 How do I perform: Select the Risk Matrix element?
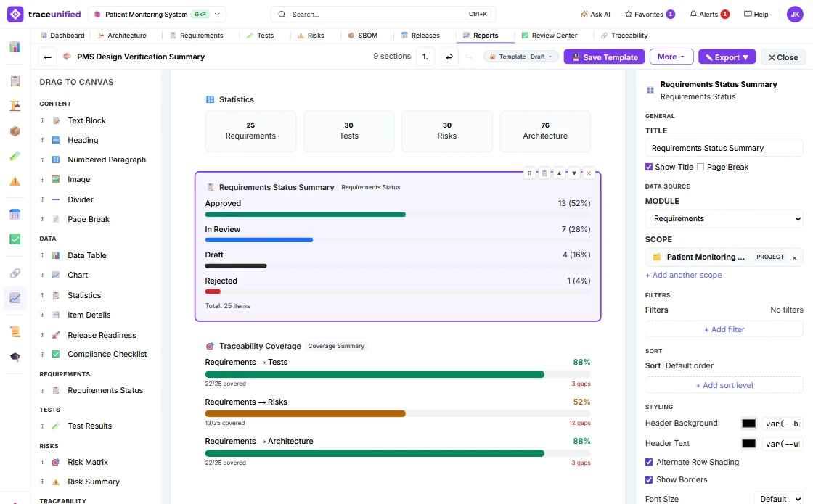96,462
